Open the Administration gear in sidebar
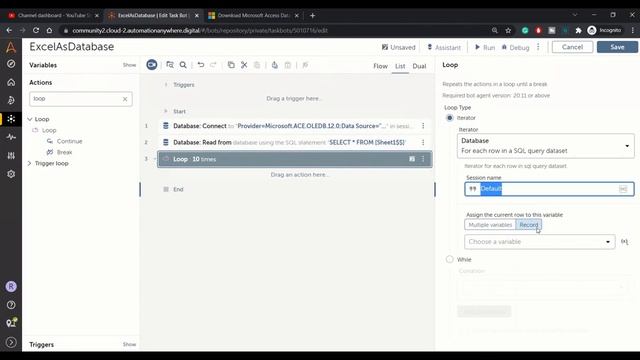This screenshot has height=360, width=640. pyautogui.click(x=11, y=174)
